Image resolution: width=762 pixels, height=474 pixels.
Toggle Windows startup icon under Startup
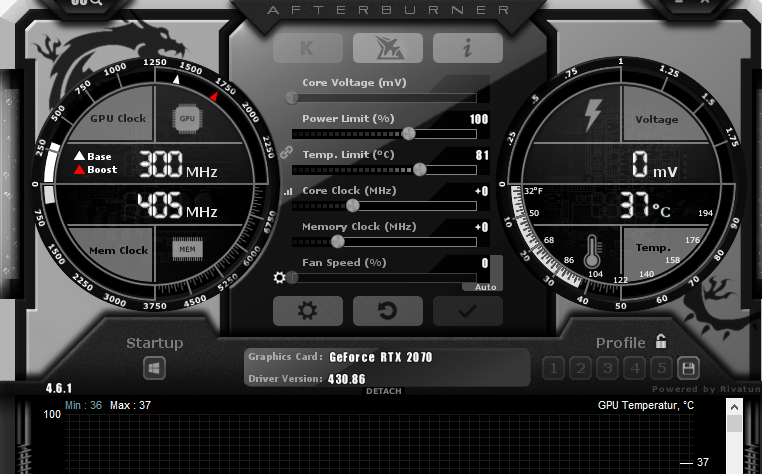pos(155,369)
